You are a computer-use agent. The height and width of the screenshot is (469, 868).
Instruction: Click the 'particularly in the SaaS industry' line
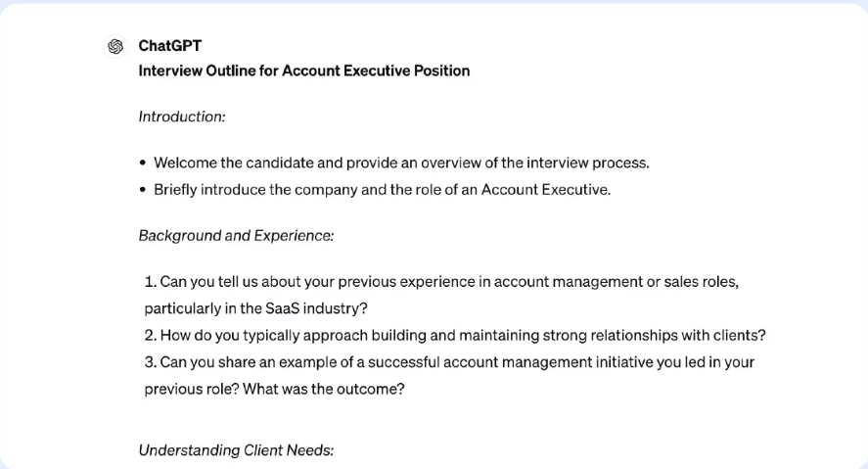(255, 308)
